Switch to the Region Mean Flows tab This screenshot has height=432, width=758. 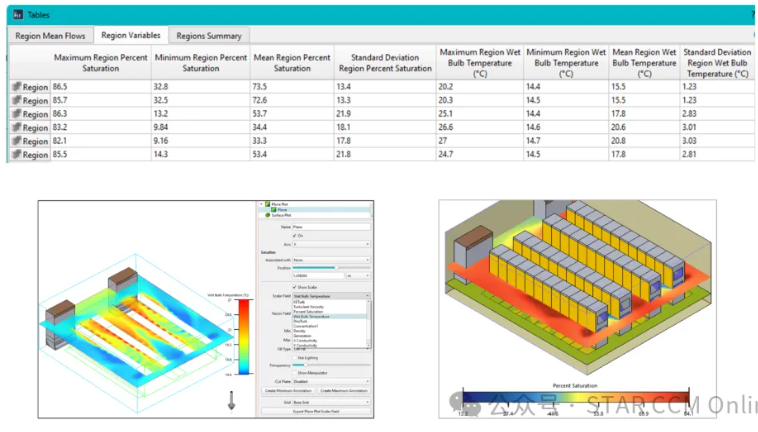(50, 35)
